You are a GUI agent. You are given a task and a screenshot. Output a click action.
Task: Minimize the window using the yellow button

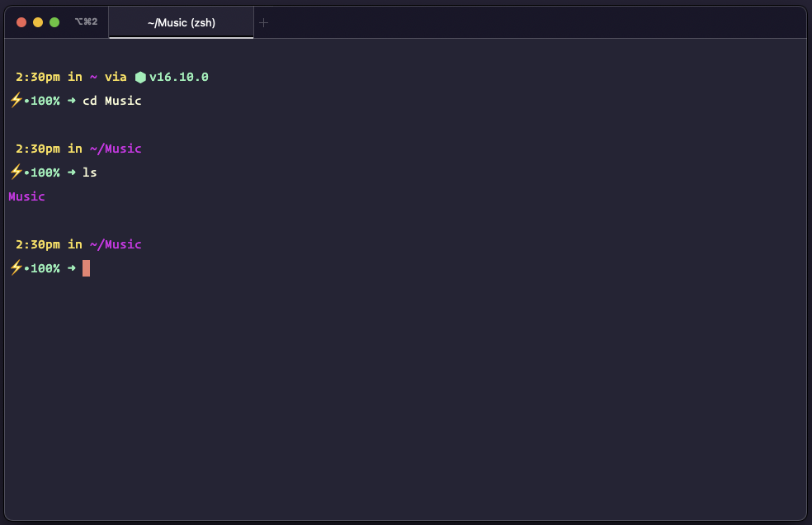click(x=38, y=22)
